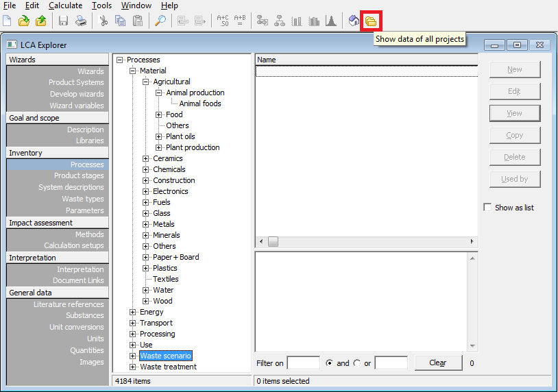This screenshot has height=392, width=558.
Task: Click the A+B= expression results icon
Action: pyautogui.click(x=240, y=21)
